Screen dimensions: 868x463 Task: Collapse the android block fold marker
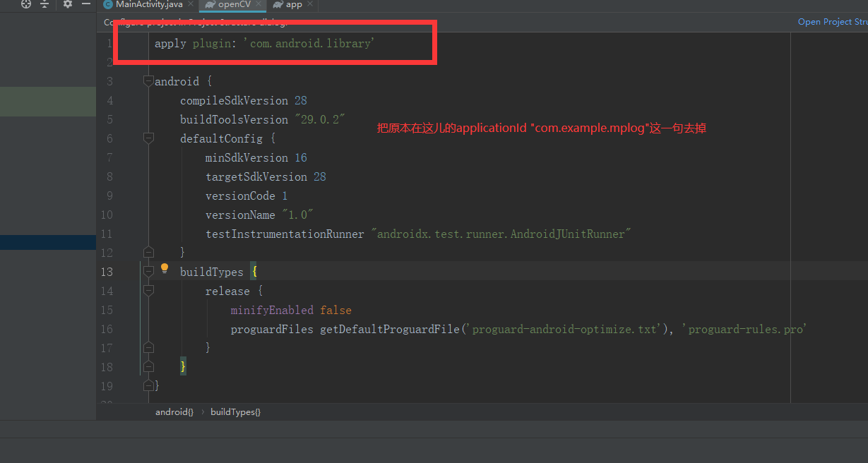148,80
